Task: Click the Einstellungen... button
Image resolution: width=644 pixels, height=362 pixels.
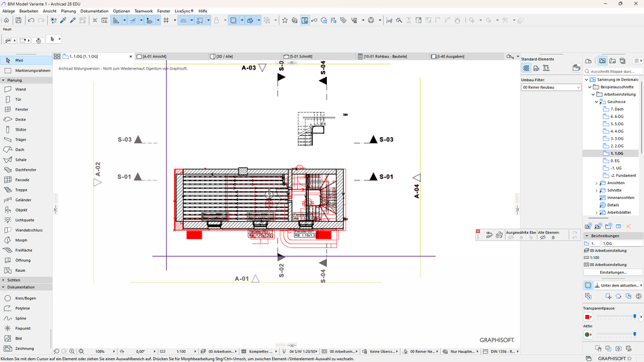Action: 612,272
